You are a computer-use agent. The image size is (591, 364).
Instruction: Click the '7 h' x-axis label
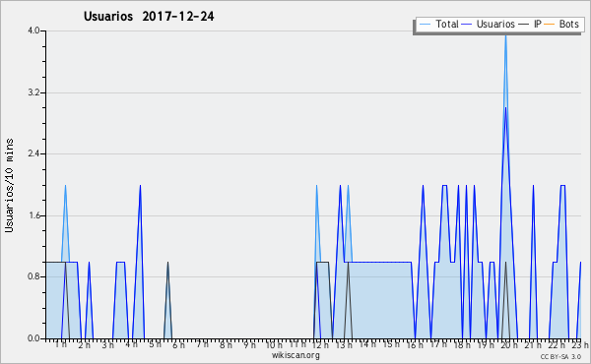click(202, 344)
